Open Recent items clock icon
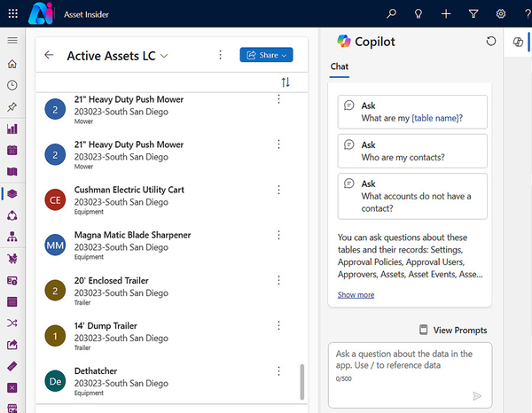This screenshot has height=413, width=532. [12, 85]
